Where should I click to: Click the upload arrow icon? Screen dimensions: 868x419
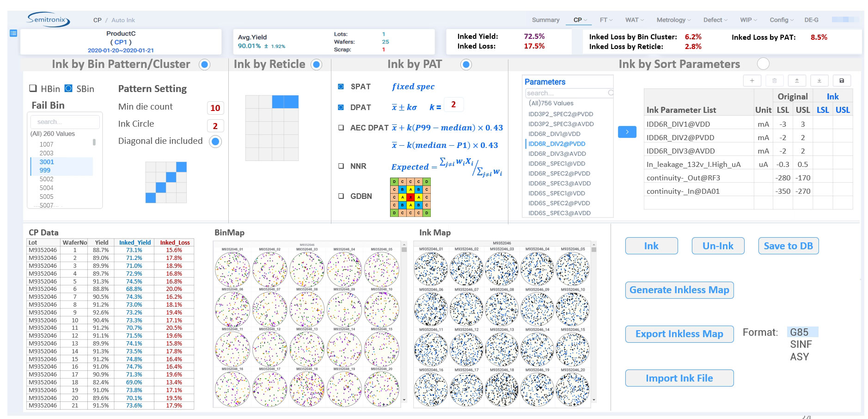click(x=797, y=80)
